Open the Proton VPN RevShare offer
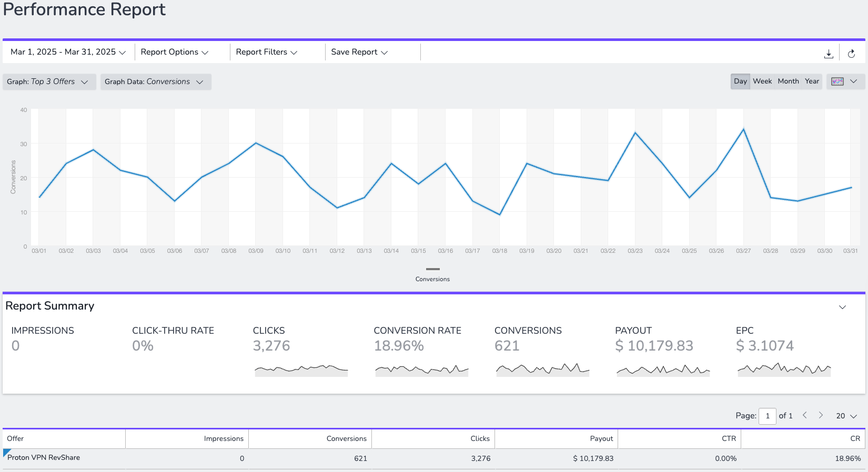The width and height of the screenshot is (868, 472). pyautogui.click(x=44, y=458)
